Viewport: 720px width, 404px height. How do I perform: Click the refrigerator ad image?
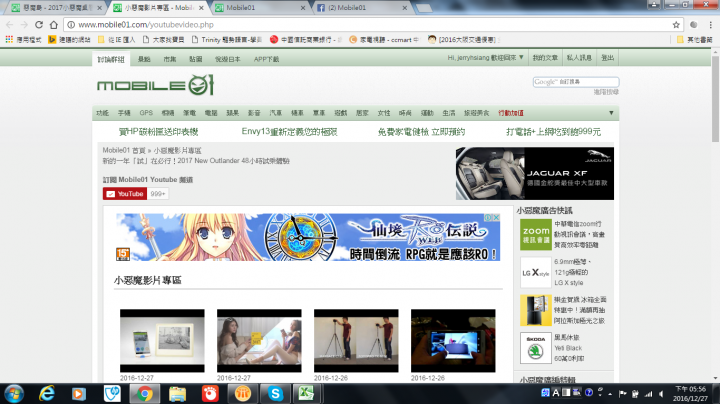535,310
